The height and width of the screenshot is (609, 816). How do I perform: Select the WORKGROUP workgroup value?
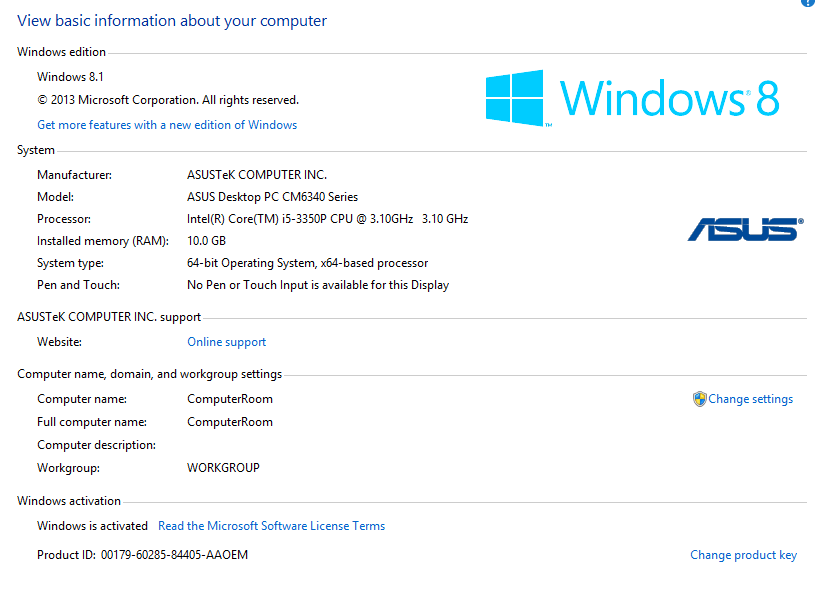(223, 468)
